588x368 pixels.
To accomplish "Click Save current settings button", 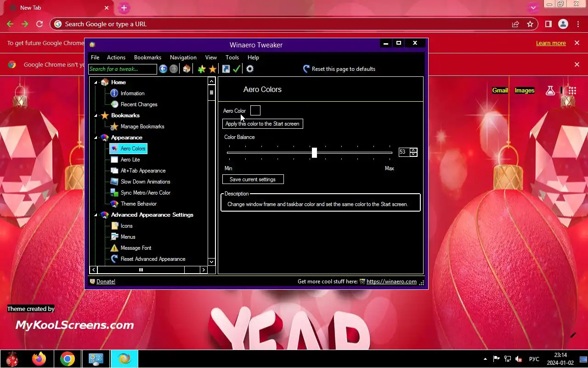I will click(253, 179).
